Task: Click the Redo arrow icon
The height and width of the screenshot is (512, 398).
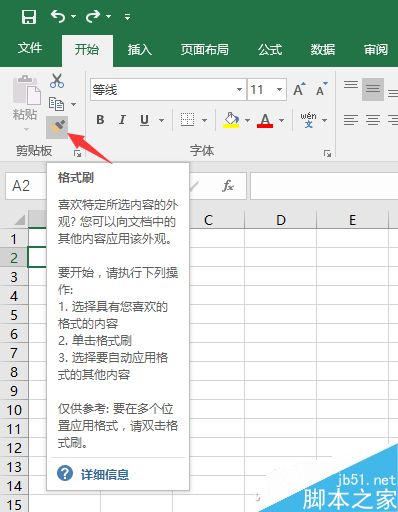Action: pos(93,16)
